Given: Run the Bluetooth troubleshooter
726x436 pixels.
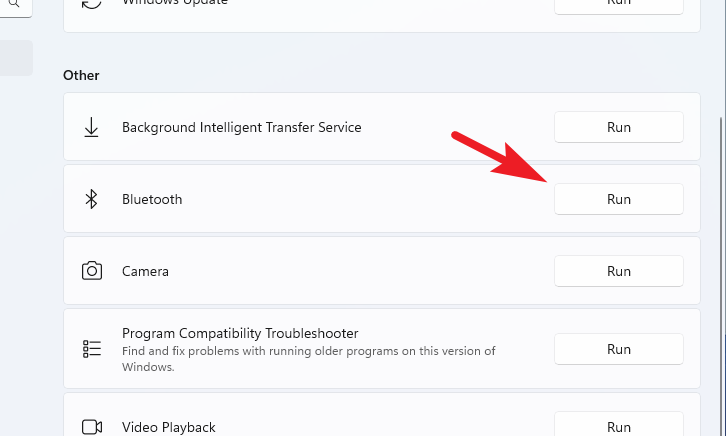Looking at the screenshot, I should pyautogui.click(x=619, y=199).
